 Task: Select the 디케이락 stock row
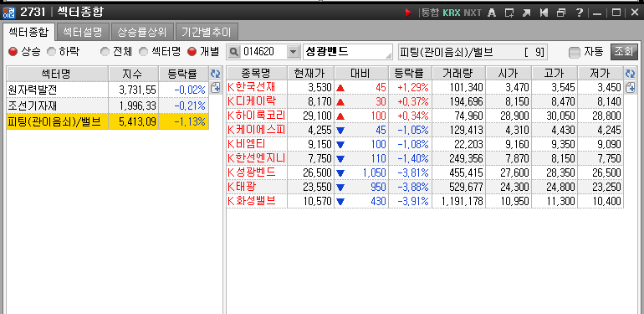coord(425,101)
